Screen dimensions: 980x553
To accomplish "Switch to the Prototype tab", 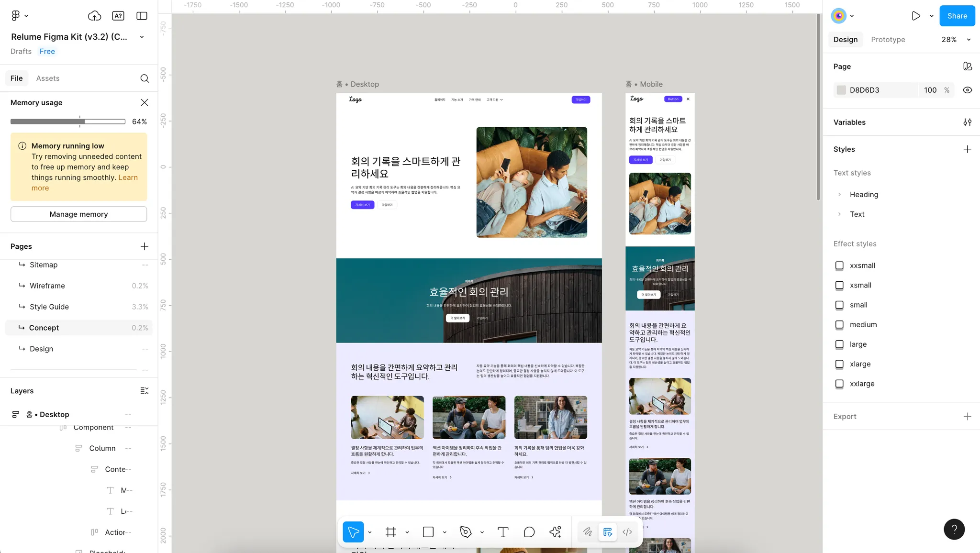I will click(x=888, y=39).
